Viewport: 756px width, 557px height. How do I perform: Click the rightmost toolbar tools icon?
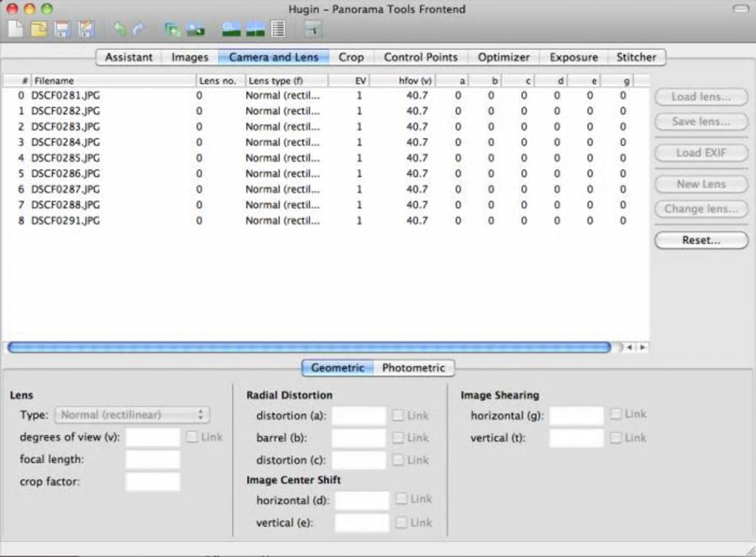pyautogui.click(x=314, y=30)
